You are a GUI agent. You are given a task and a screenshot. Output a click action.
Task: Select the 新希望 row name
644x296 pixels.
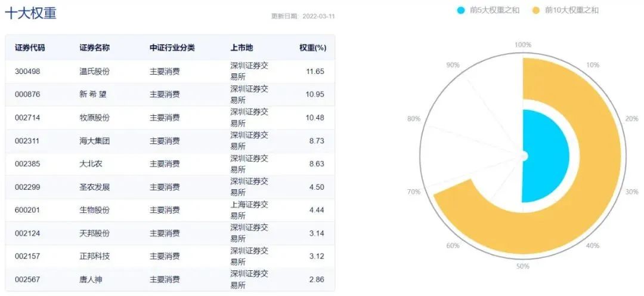92,94
